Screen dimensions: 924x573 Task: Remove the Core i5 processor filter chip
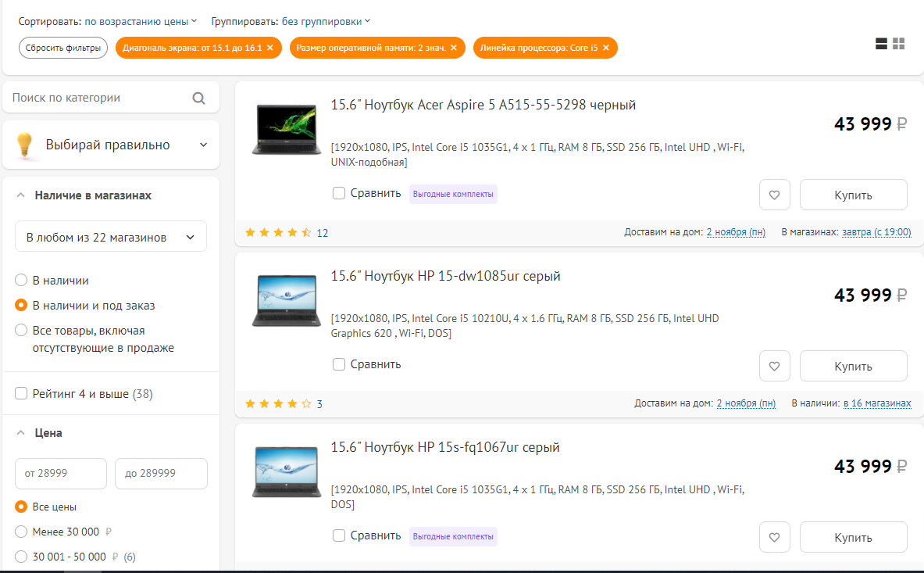[x=606, y=48]
